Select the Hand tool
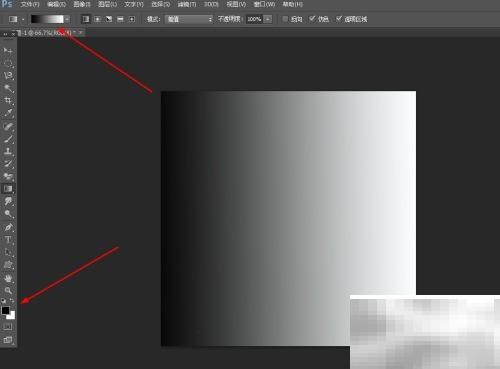This screenshot has height=369, width=500. [x=8, y=278]
